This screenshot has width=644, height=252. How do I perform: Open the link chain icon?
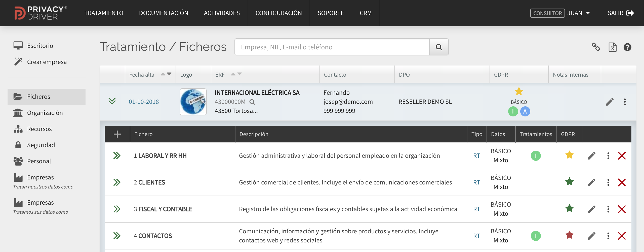[x=596, y=47]
